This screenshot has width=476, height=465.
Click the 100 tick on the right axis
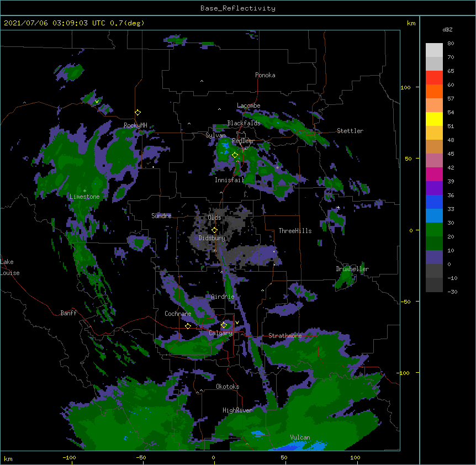tap(405, 87)
